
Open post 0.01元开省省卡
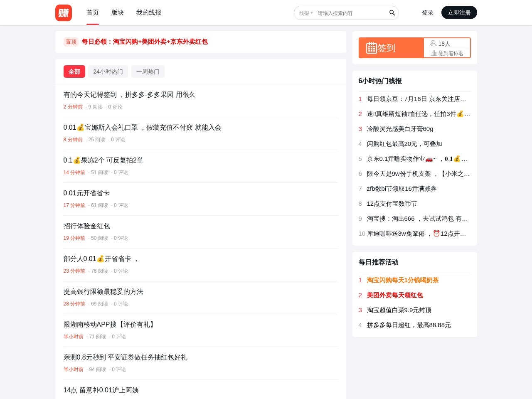click(86, 193)
